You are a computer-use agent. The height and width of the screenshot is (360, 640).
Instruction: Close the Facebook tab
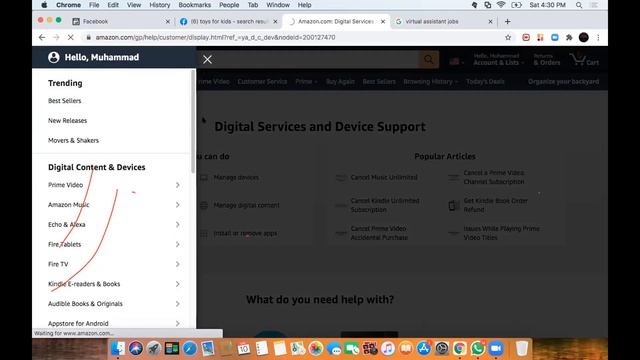click(167, 22)
